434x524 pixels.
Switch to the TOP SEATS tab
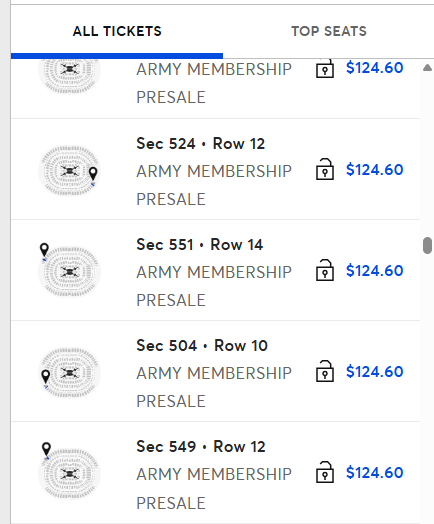329,31
